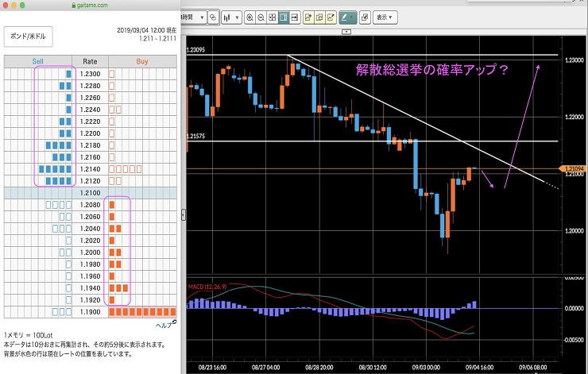Click the fit-all crosshair grid icon

(273, 17)
